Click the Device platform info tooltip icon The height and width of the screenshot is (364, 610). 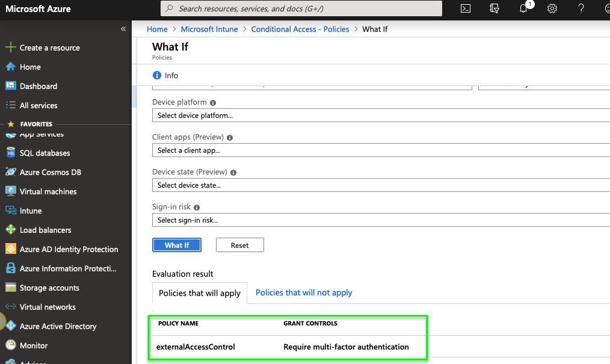[x=213, y=103]
